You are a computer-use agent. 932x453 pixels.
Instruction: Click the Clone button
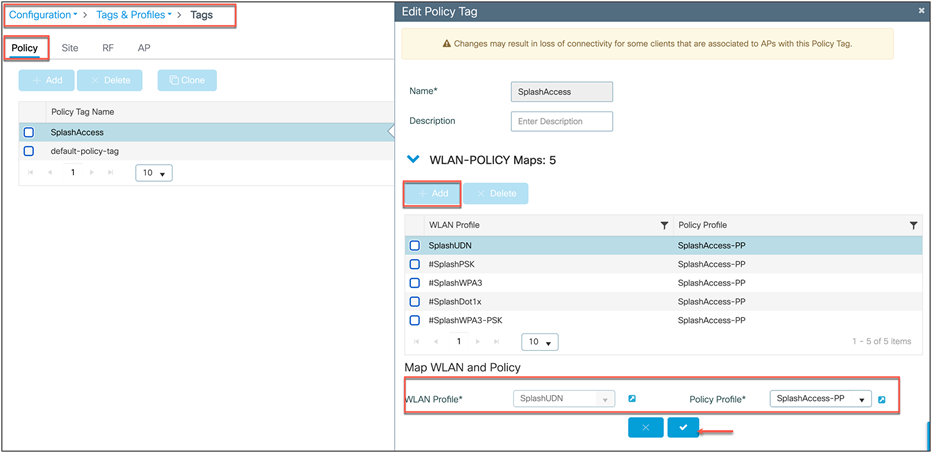(x=187, y=80)
